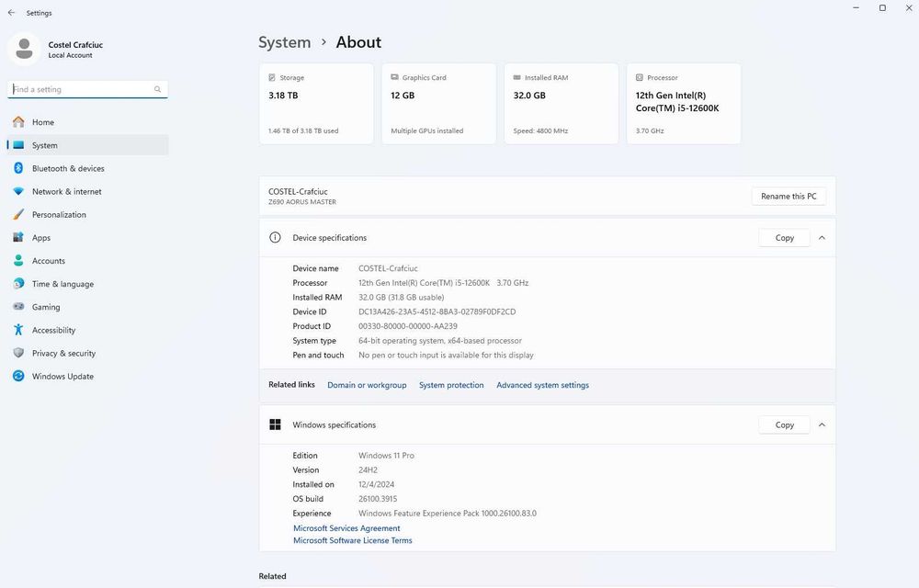The image size is (919, 588).
Task: Open the Apps settings page
Action: (x=41, y=238)
